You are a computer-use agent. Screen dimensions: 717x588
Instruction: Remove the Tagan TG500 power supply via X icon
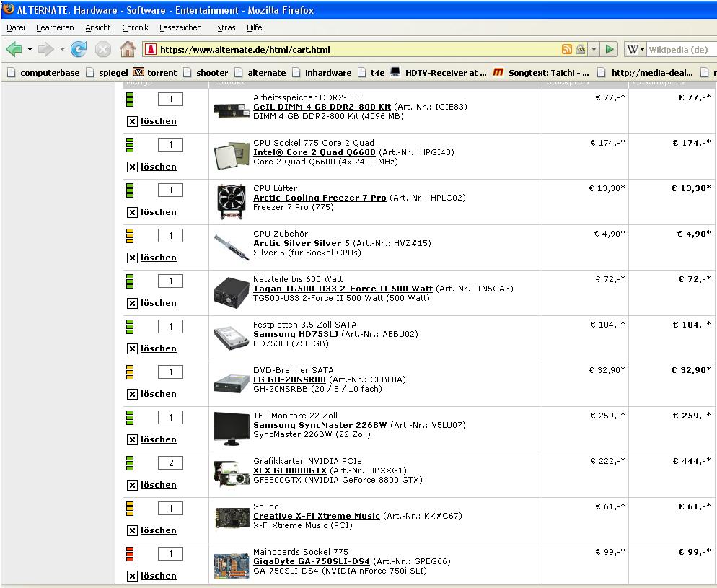click(x=132, y=303)
